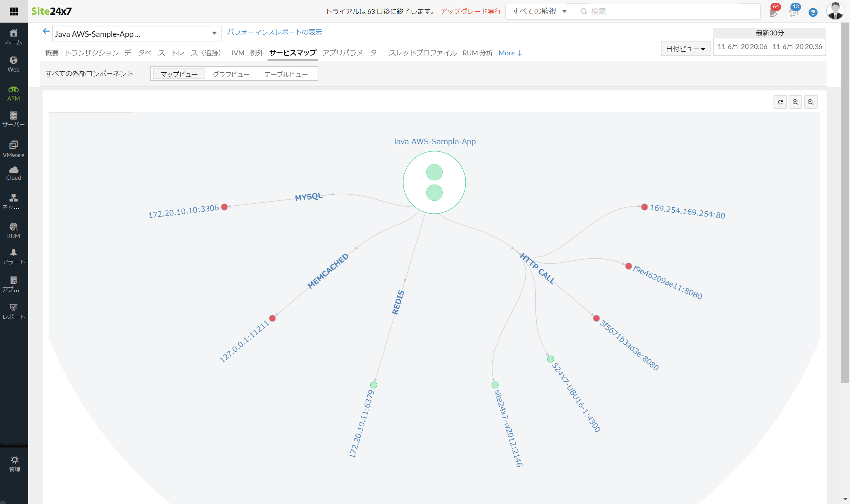850x504 pixels.
Task: Click the zoom-in icon on service map
Action: click(795, 102)
